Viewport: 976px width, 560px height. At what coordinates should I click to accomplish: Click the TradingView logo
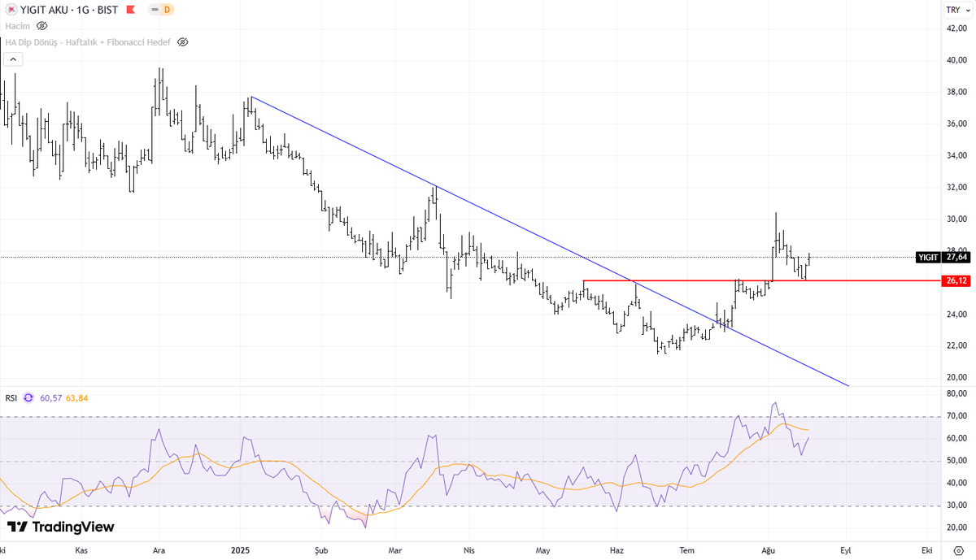tap(60, 527)
